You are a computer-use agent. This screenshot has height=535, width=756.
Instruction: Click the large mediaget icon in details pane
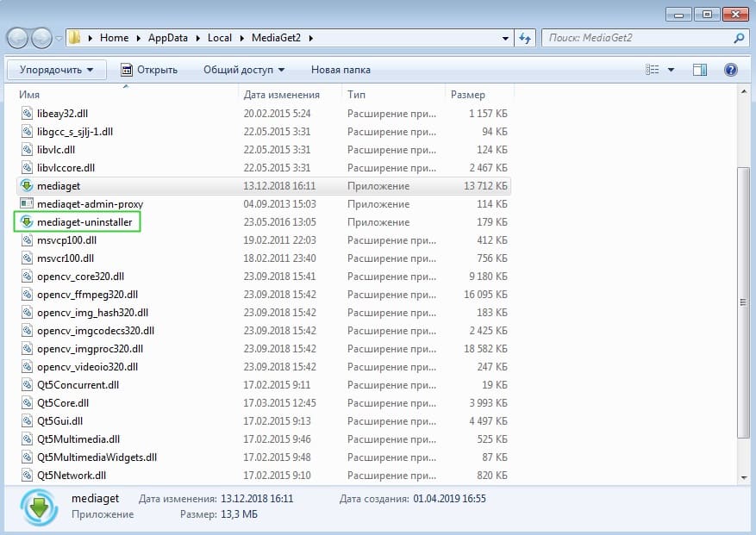[x=39, y=507]
